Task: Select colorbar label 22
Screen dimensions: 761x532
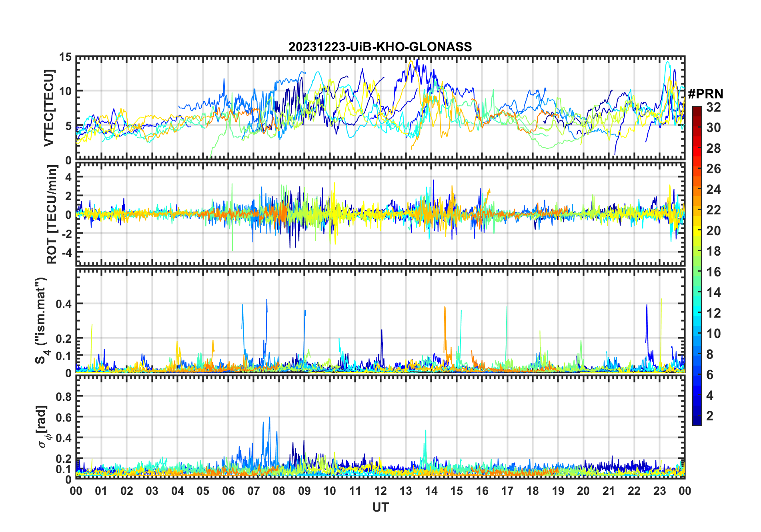Action: coord(714,210)
